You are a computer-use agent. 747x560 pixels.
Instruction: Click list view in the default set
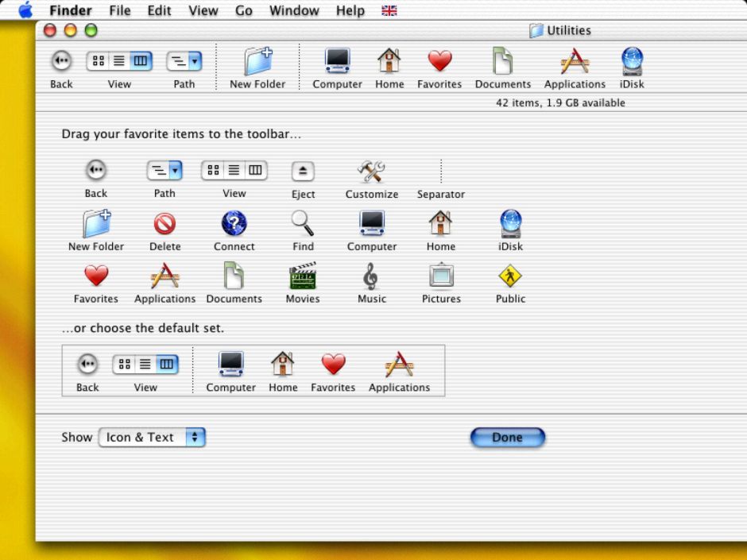coord(145,365)
